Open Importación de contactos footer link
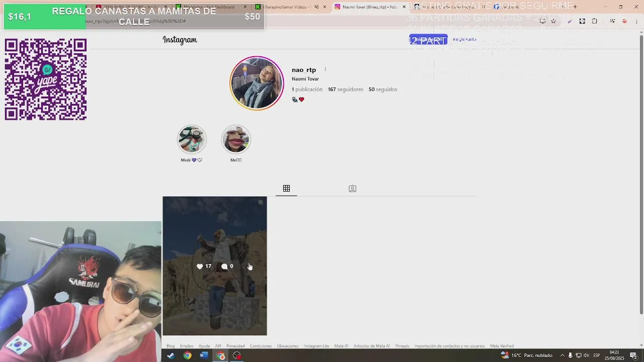 coord(449,346)
